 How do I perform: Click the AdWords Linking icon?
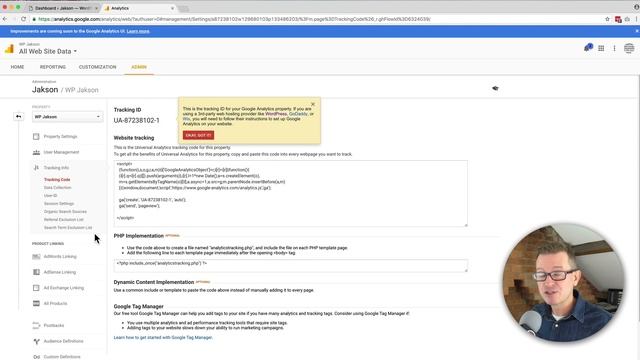[x=36, y=256]
